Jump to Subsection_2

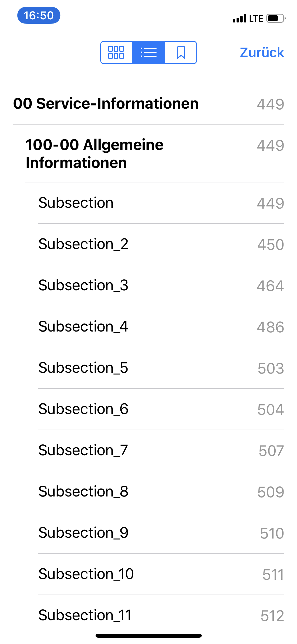coord(83,244)
